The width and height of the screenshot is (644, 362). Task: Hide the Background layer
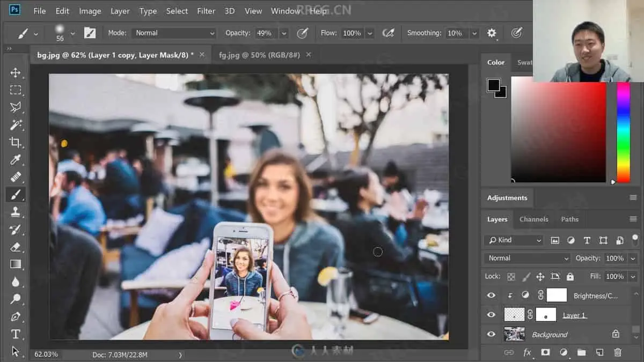coord(491,334)
